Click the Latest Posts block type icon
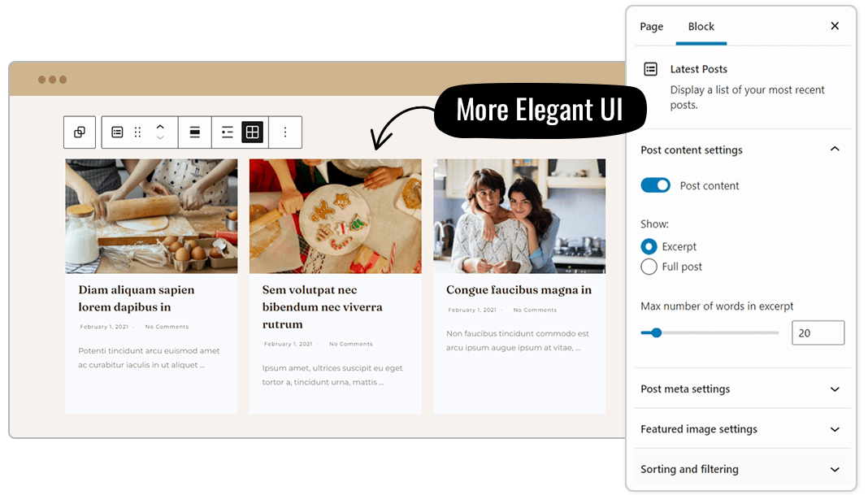 click(117, 132)
